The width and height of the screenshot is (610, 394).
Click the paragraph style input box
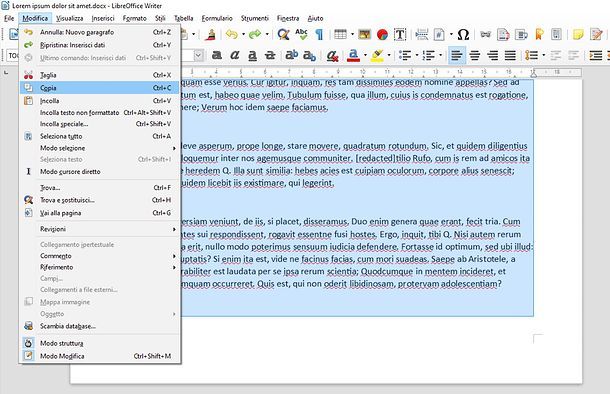pos(13,56)
